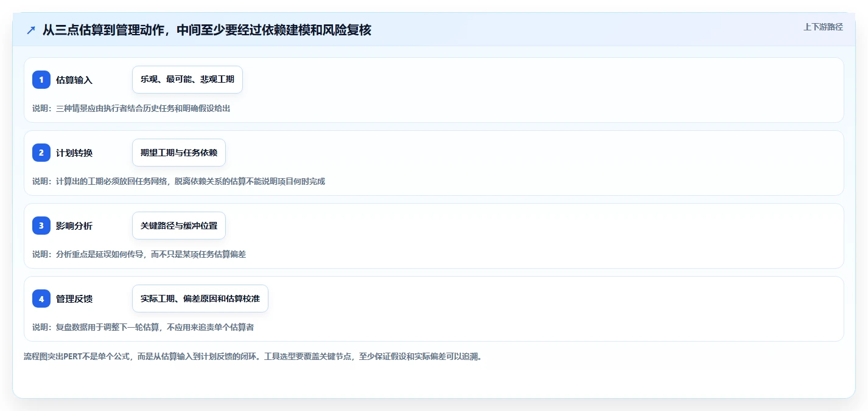Click the 估算输入 step label
This screenshot has width=868, height=411.
click(74, 80)
